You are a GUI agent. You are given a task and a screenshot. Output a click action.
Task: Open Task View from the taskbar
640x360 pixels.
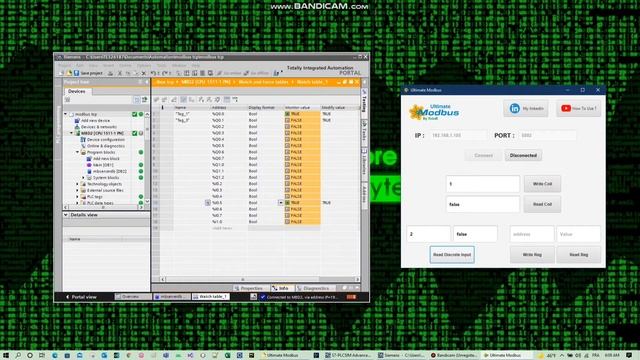pos(42,356)
